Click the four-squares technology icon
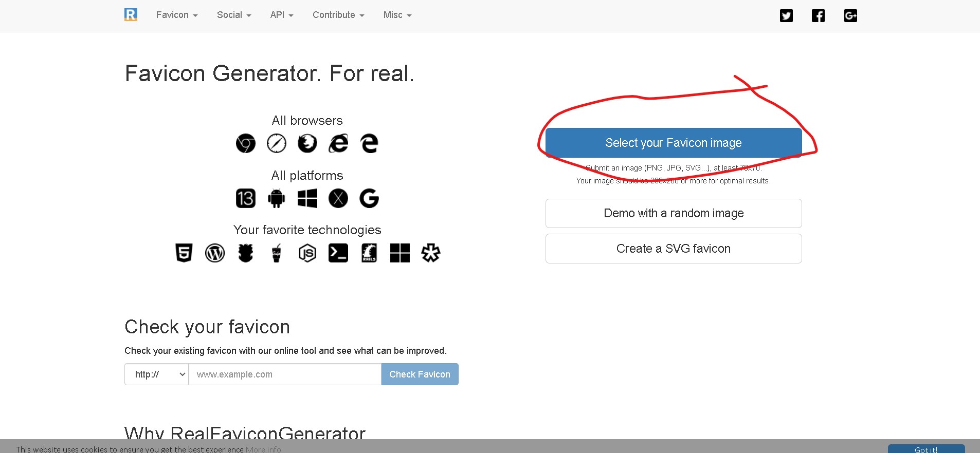Screen dimensions: 980x453 pos(400,253)
